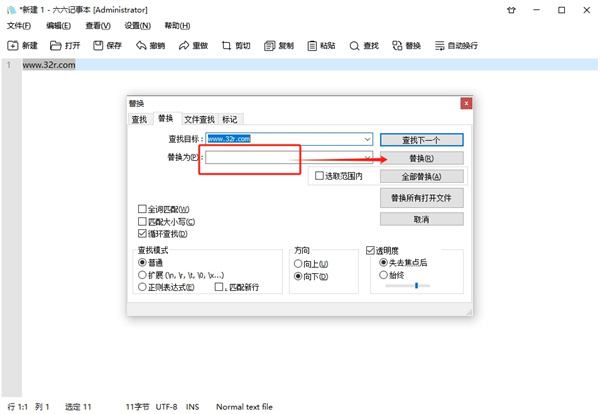The height and width of the screenshot is (414, 600).
Task: Open a file with the 打开 toolbar icon
Action: [56, 46]
